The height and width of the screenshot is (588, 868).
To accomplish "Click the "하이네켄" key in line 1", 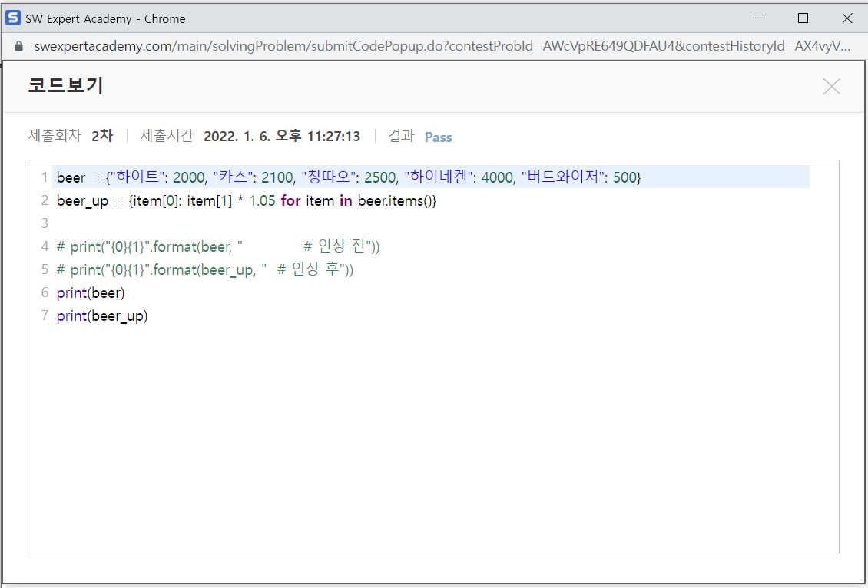I will tap(439, 177).
